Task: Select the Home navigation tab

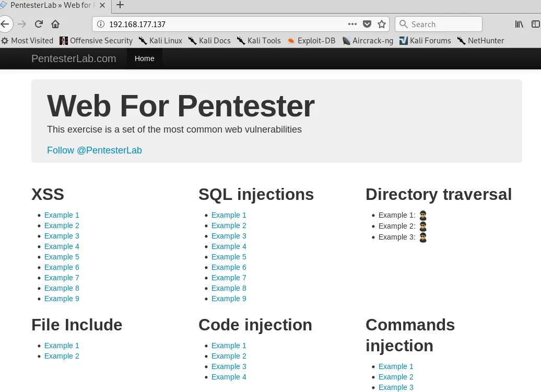Action: click(144, 58)
